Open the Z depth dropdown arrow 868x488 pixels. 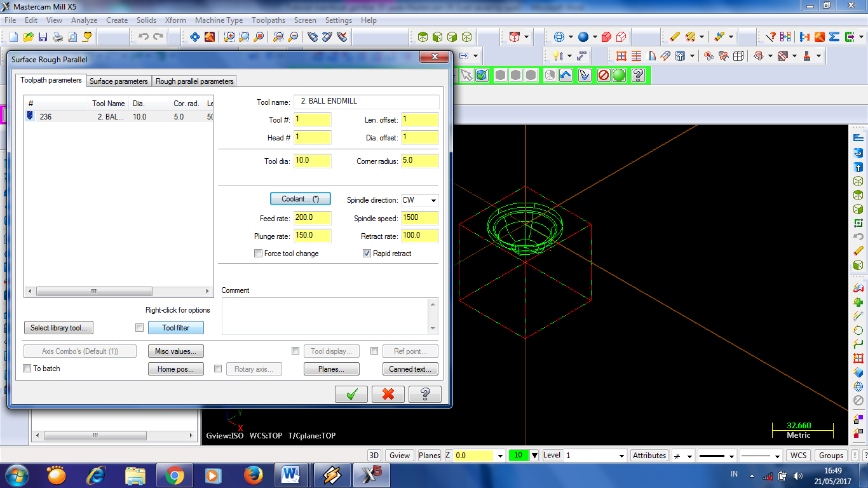point(501,456)
